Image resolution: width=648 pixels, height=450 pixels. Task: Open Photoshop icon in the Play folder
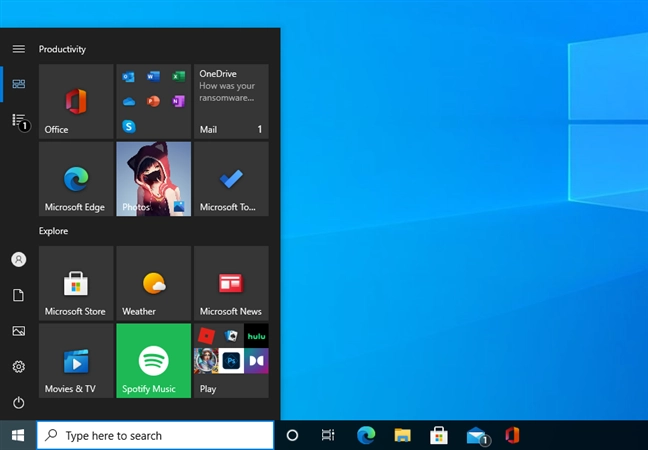coord(231,361)
